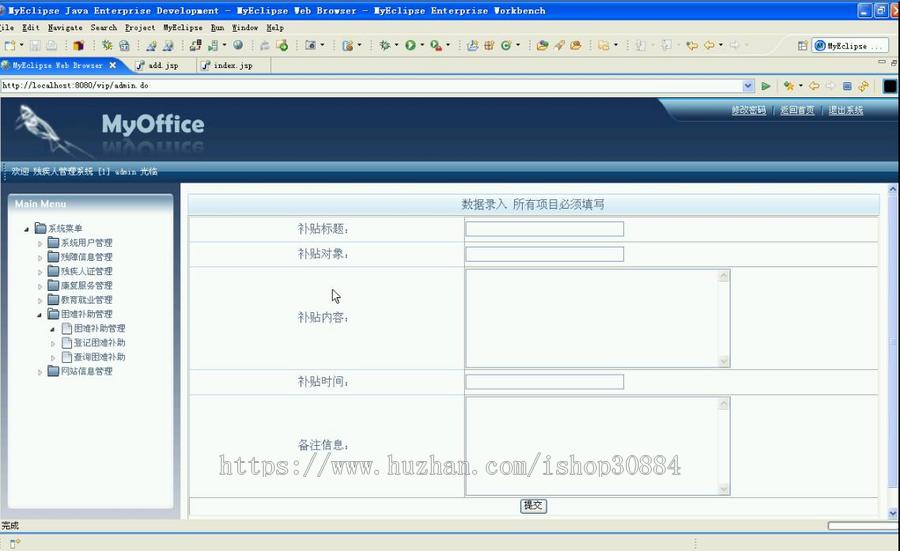Click the 修改密码 link
This screenshot has width=900, height=551.
748,110
